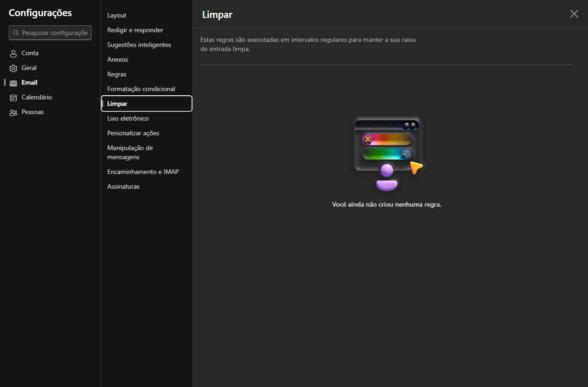Image resolution: width=588 pixels, height=387 pixels.
Task: Open Redigir e responder settings
Action: click(x=146, y=30)
